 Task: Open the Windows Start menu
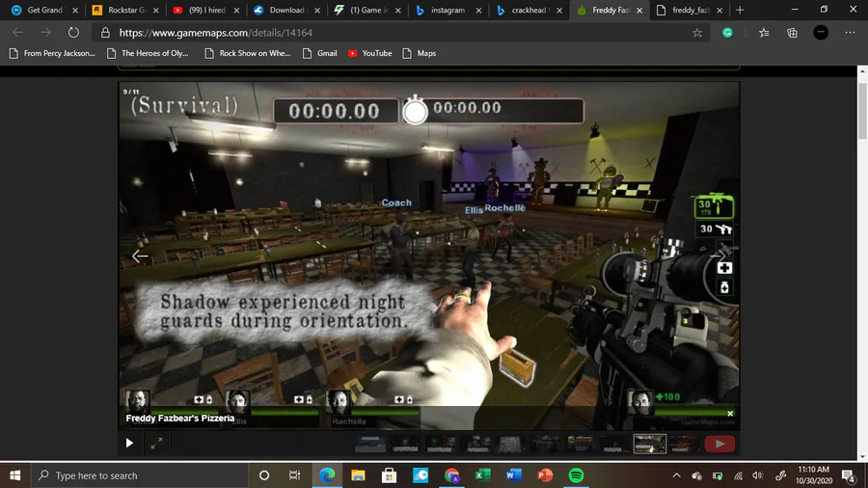coord(14,475)
